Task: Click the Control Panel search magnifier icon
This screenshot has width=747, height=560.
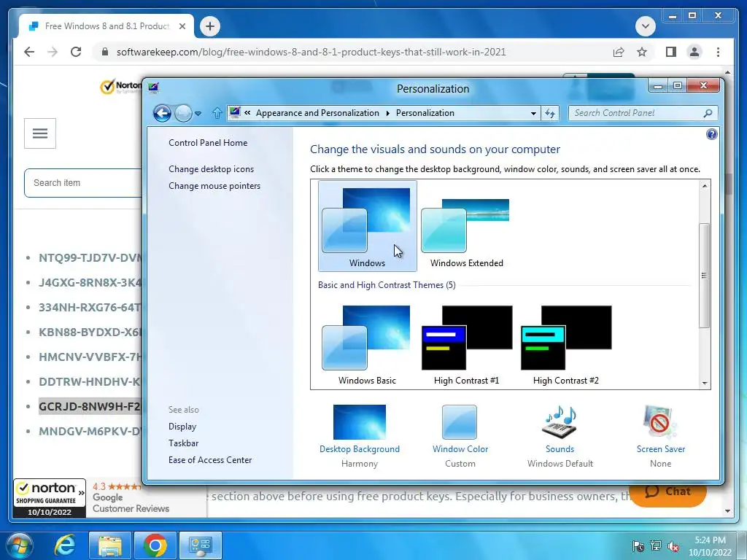Action: [x=708, y=113]
